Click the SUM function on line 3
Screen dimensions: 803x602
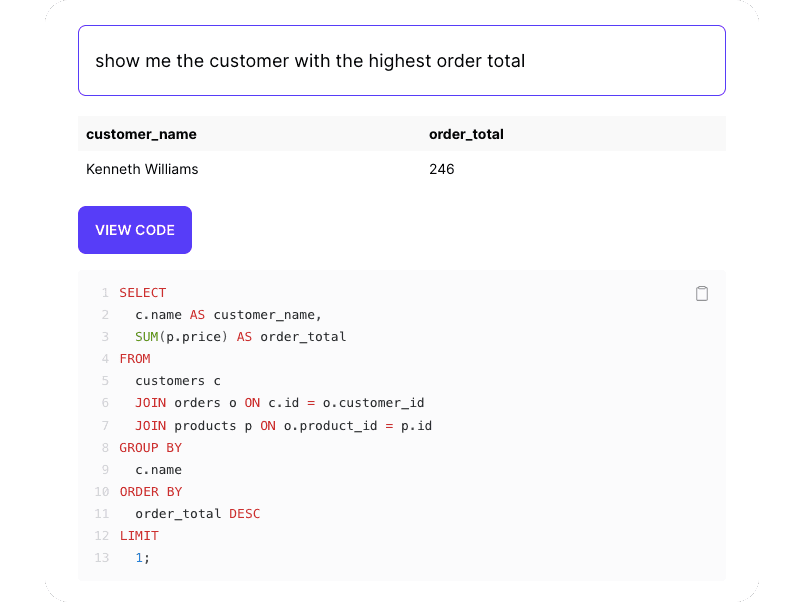click(145, 336)
